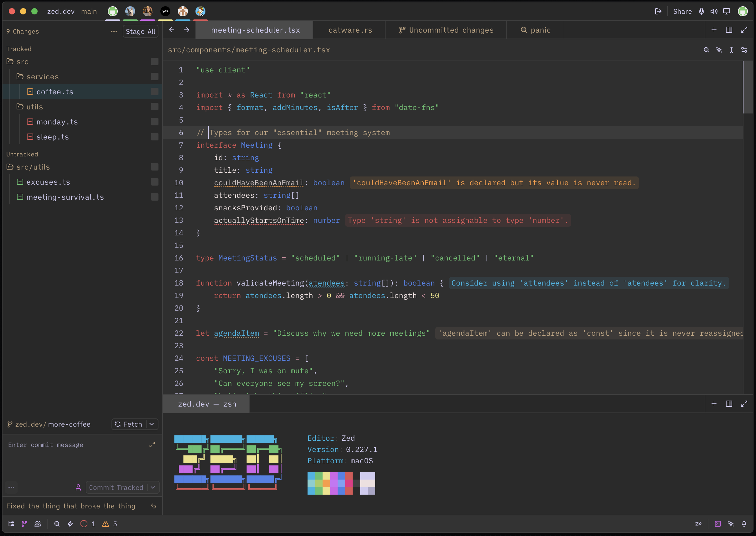This screenshot has height=536, width=756.
Task: Switch to the catware.rs tab
Action: tap(350, 30)
